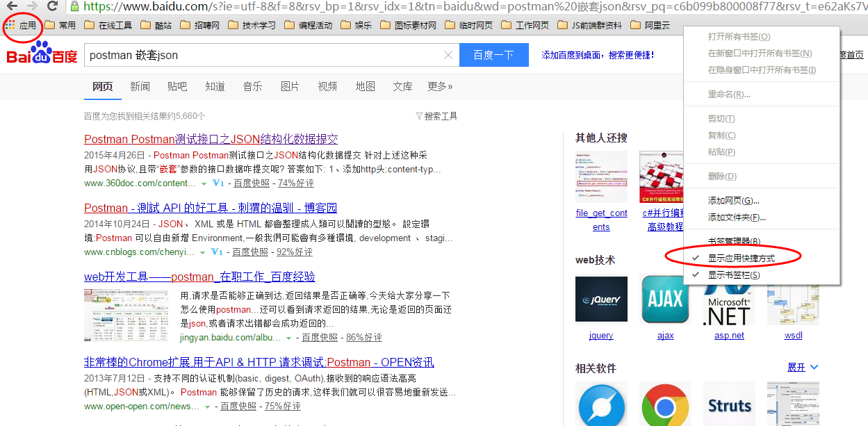Open web开发工具 postman 百度经验 result
The image size is (868, 426).
click(199, 277)
